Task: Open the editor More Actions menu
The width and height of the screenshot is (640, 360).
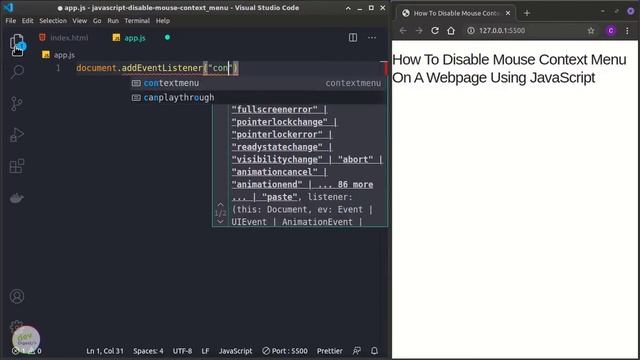Action: pyautogui.click(x=372, y=38)
